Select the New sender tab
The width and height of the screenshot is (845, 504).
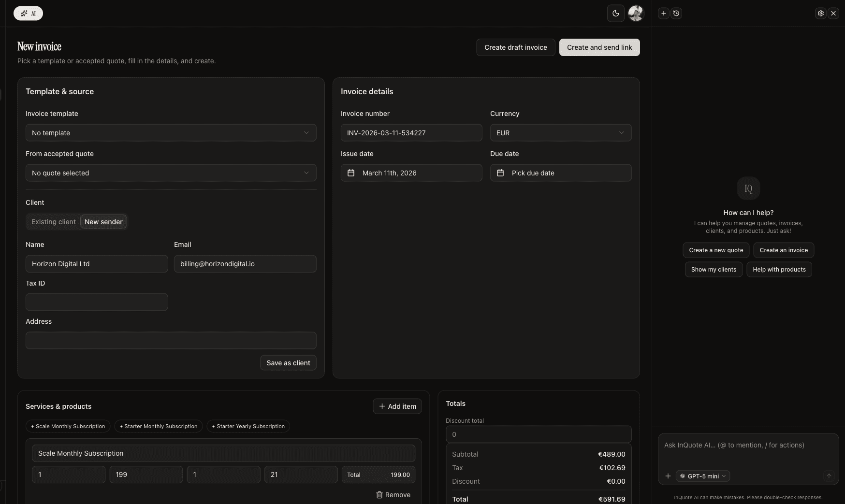point(103,222)
